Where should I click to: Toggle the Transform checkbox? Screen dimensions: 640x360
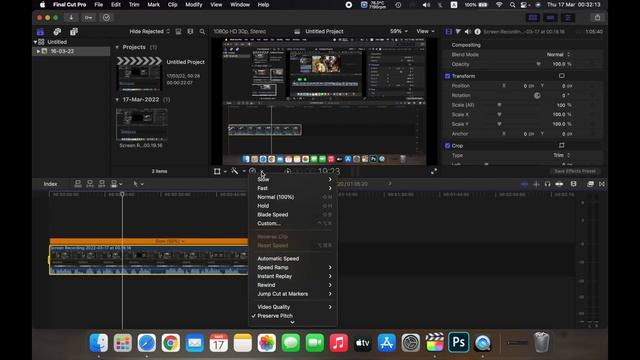(447, 76)
